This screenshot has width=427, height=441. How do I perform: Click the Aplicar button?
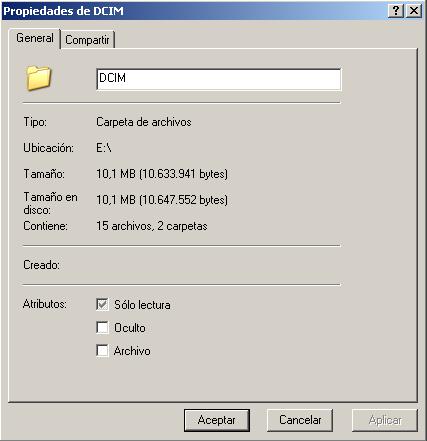click(385, 420)
